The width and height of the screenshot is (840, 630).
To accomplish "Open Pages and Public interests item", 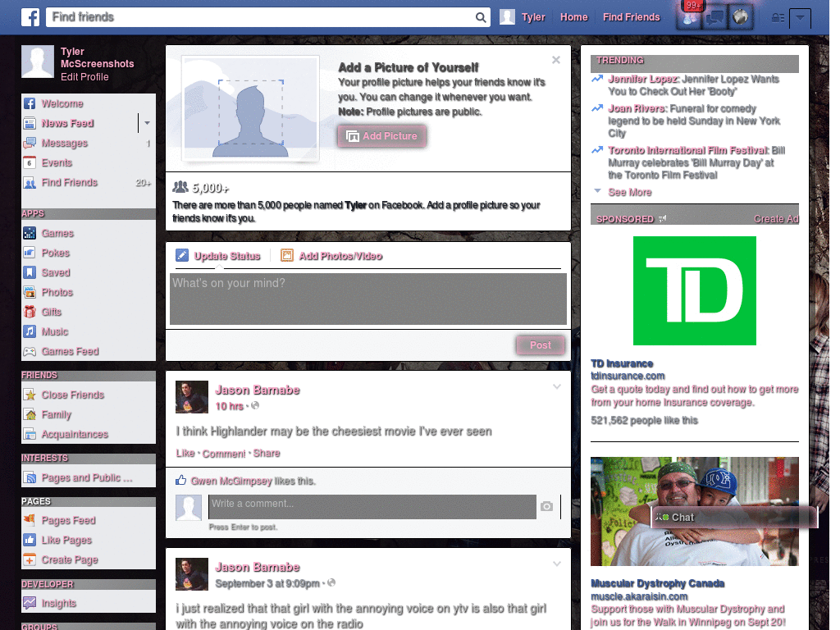I will [89, 478].
